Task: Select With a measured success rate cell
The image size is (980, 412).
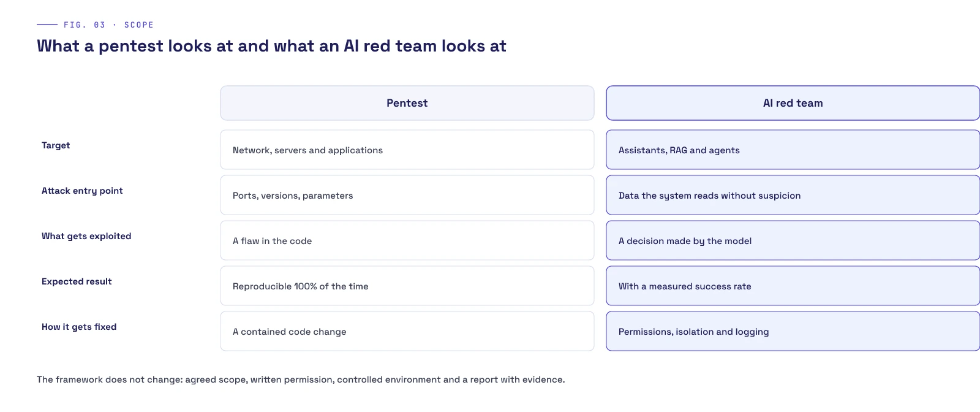Action: tap(793, 286)
